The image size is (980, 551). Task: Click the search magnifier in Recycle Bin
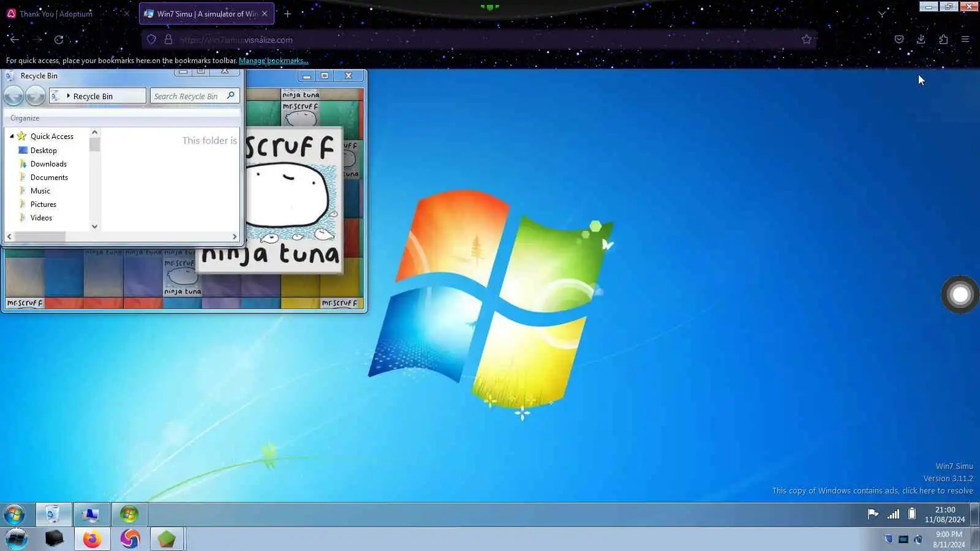point(231,96)
